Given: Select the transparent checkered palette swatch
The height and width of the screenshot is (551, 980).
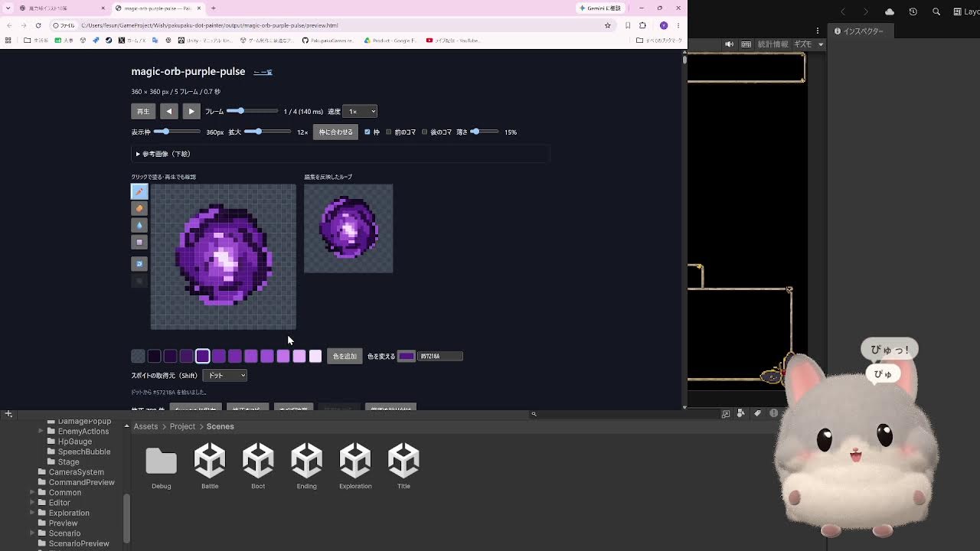Looking at the screenshot, I should click(138, 356).
